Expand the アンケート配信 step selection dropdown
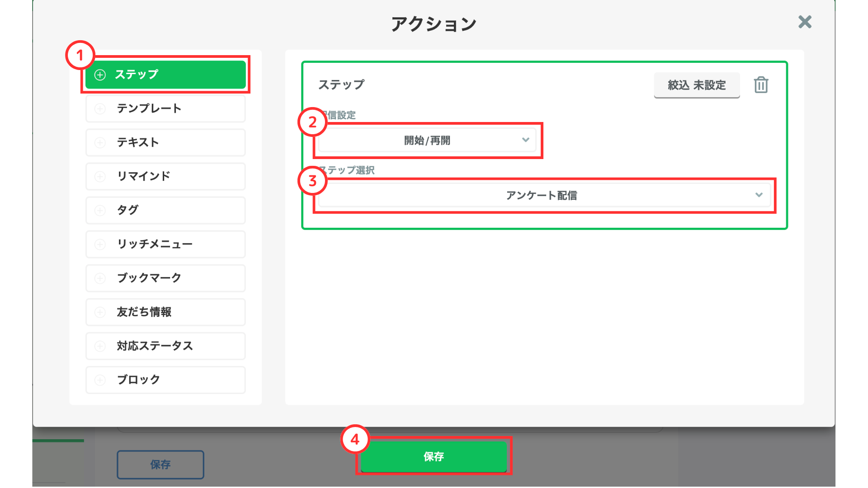Screen dimensions: 868x488 click(x=542, y=195)
